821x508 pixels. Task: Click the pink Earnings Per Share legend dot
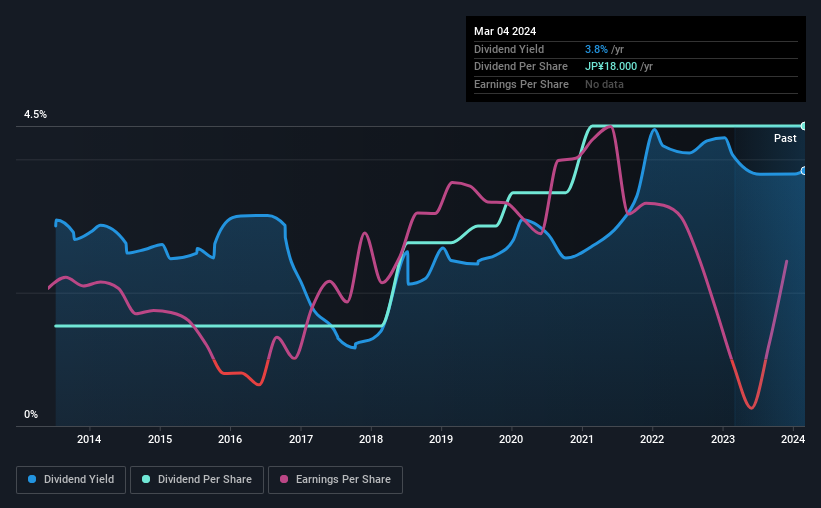click(x=284, y=479)
